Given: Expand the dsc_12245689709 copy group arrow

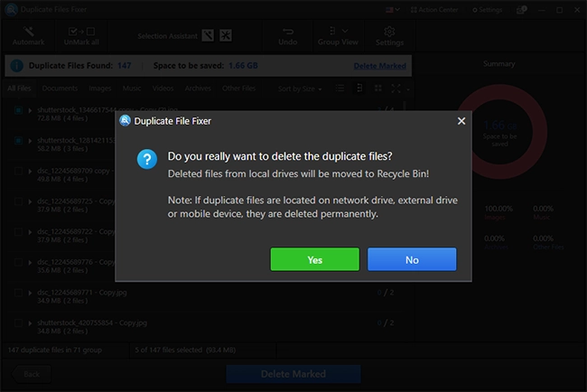Looking at the screenshot, I should coord(30,172).
